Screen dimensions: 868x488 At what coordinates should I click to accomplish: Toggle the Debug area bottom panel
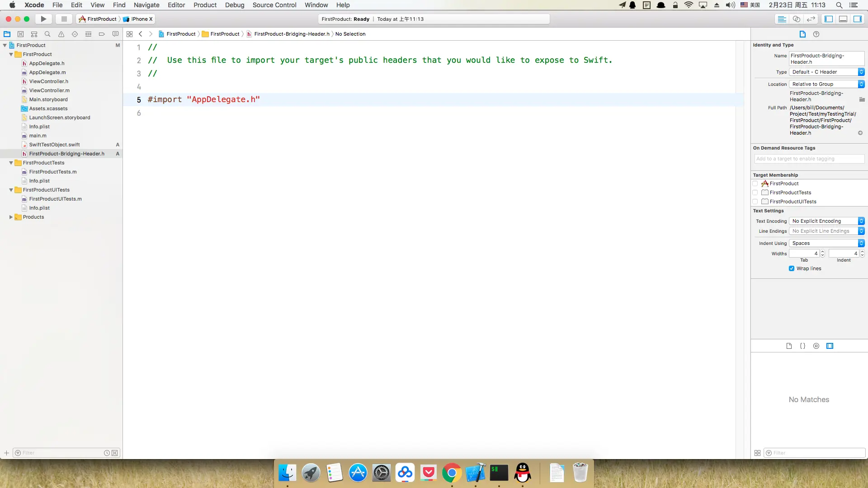click(x=843, y=19)
